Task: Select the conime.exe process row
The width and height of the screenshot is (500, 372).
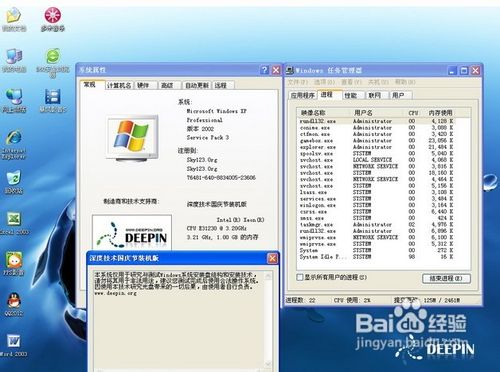Action: (376, 128)
